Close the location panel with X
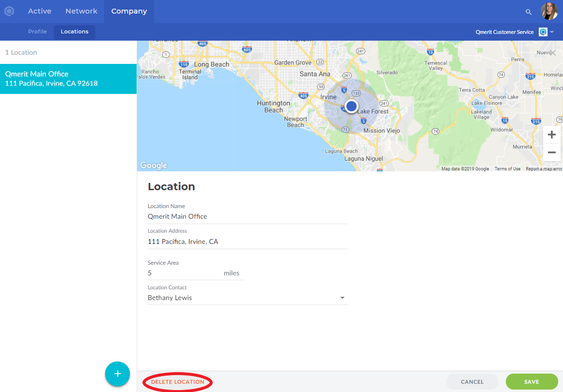This screenshot has height=392, width=563. 553,53
